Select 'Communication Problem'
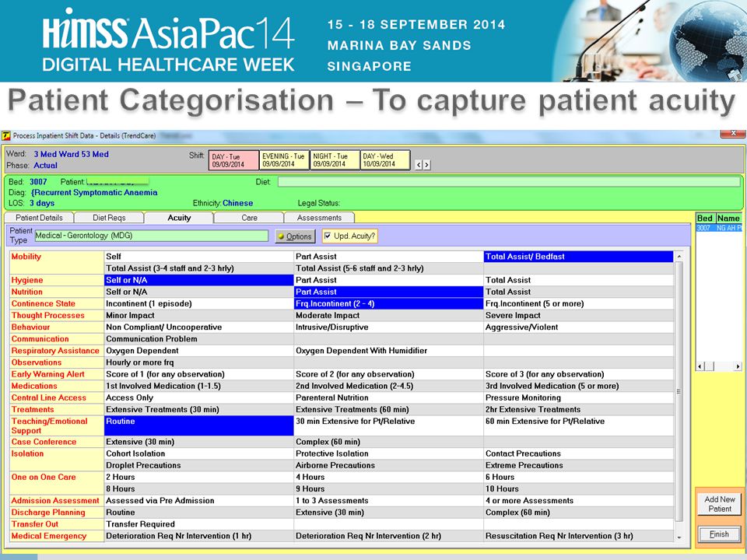This screenshot has height=560, width=747. (199, 339)
